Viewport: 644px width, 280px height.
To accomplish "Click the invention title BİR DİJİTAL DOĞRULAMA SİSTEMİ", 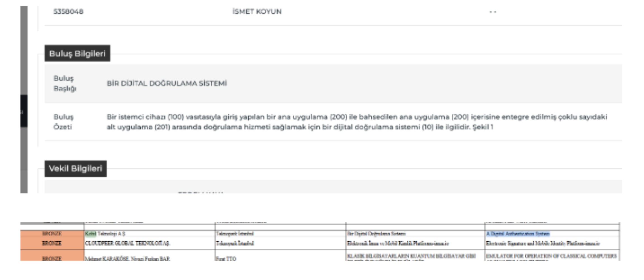I will [167, 83].
